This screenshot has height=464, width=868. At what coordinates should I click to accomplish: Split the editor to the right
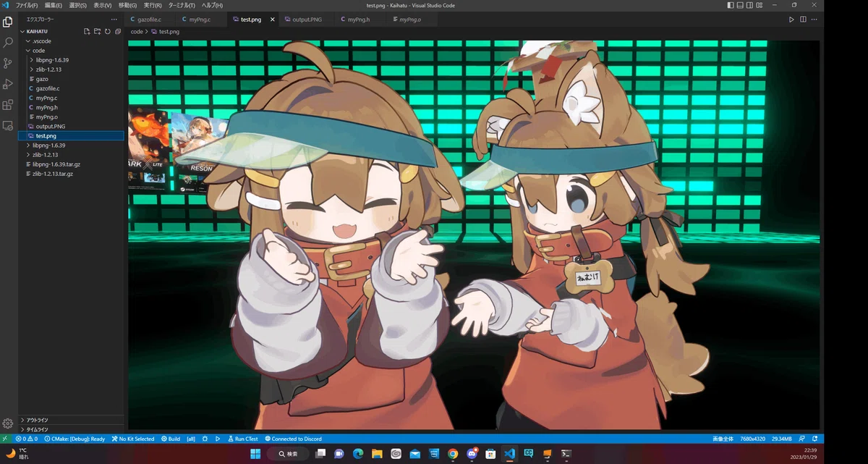803,20
